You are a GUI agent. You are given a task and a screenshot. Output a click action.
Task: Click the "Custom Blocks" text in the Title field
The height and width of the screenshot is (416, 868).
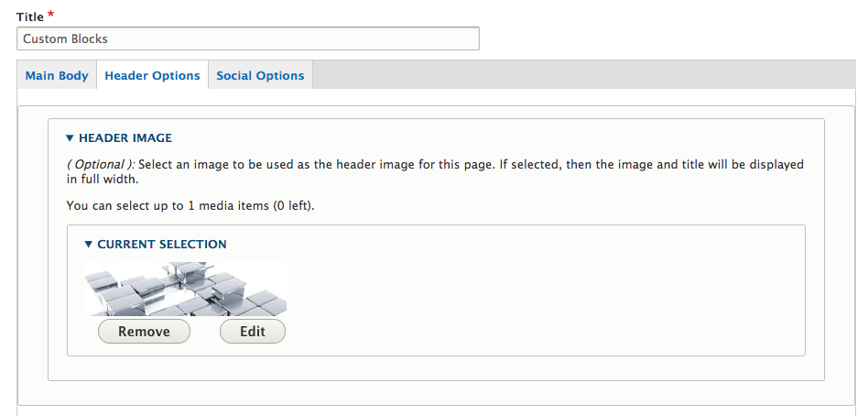click(x=66, y=38)
